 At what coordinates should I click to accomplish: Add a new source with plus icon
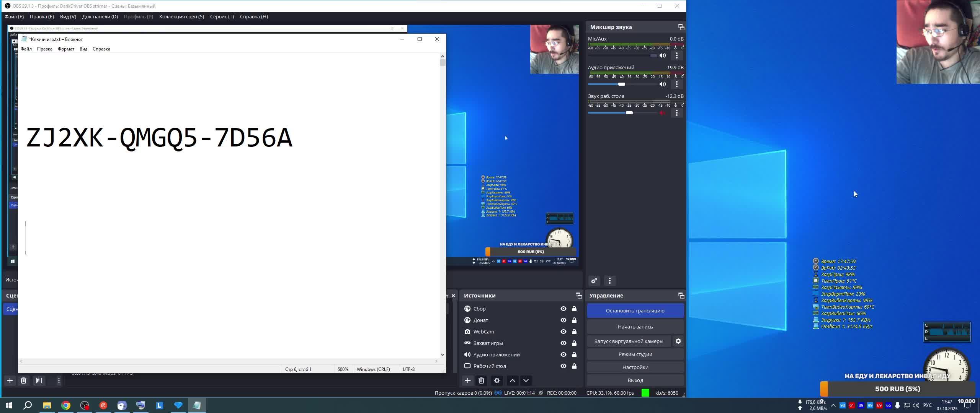pos(468,380)
